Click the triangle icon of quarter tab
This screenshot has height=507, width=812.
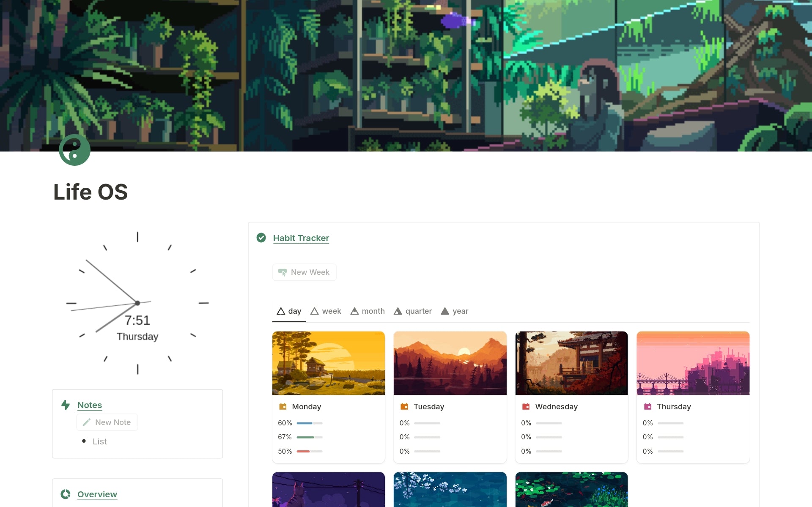tap(398, 311)
